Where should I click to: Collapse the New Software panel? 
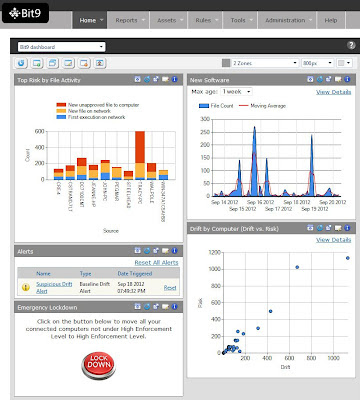[x=310, y=79]
